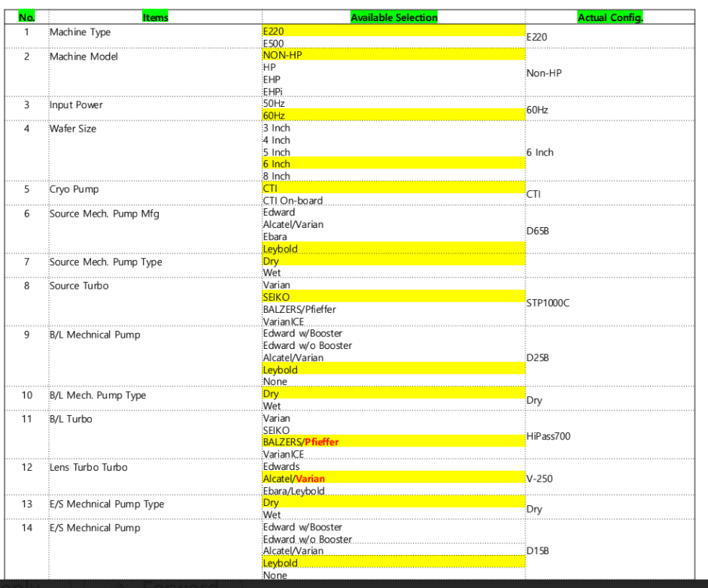Select the highlighted 60Hz input power option
The image size is (708, 588).
pos(271,114)
